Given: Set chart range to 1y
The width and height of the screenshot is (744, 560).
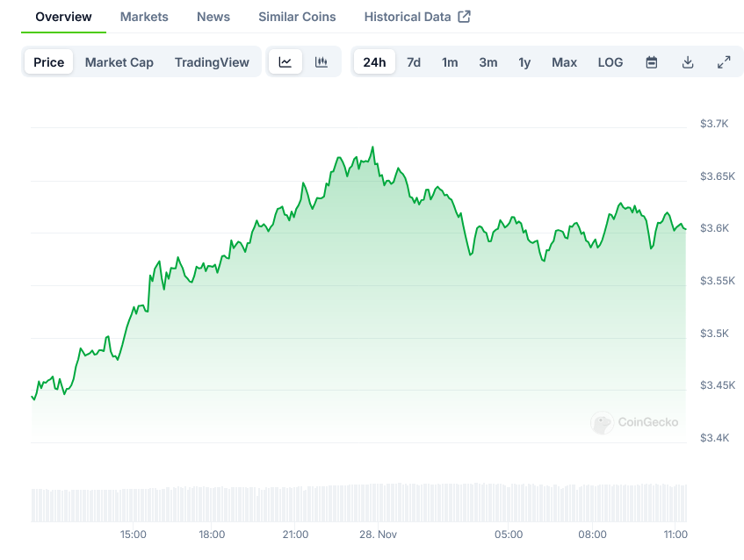Looking at the screenshot, I should 524,62.
